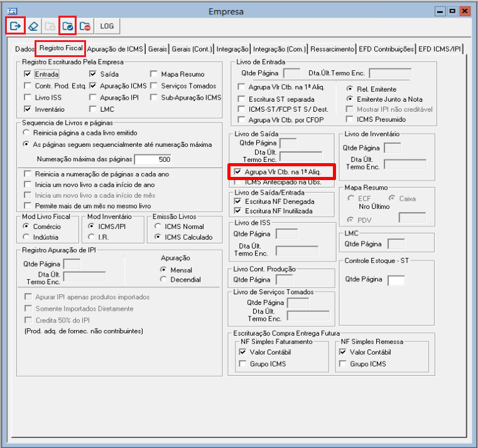Check Agrupa Vlr Ctb. por CFOP
Image resolution: width=478 pixels, height=448 pixels.
pyautogui.click(x=241, y=120)
